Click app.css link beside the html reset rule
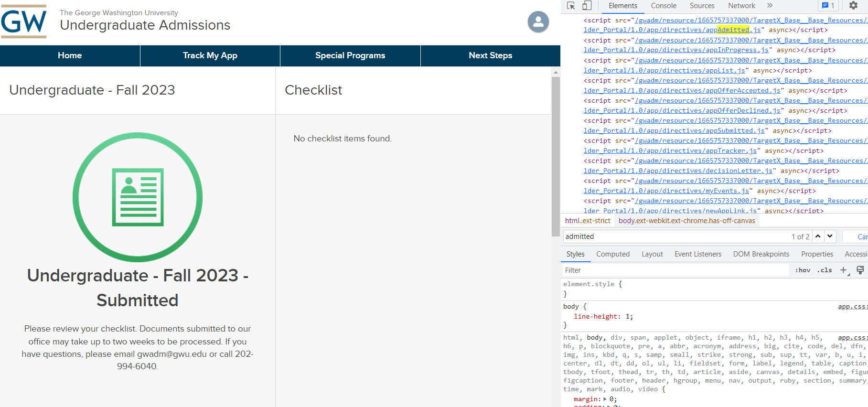Screen dimensions: 868x407 (x=853, y=338)
